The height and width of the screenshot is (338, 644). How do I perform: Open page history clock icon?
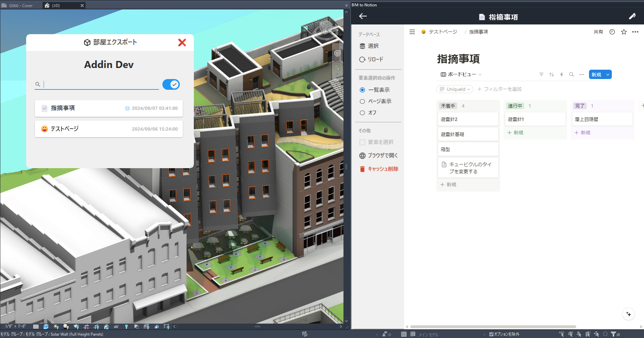[612, 32]
